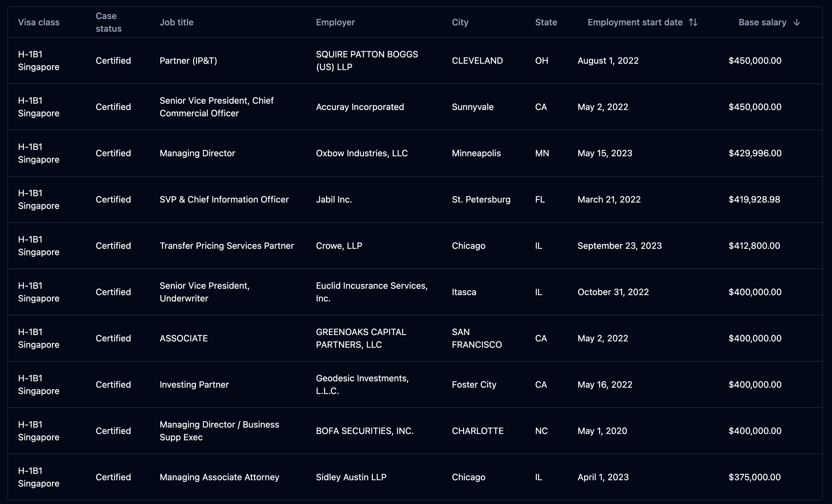Click Euclid Incusrance Services, Inc. employer
832x504 pixels.
tap(372, 292)
